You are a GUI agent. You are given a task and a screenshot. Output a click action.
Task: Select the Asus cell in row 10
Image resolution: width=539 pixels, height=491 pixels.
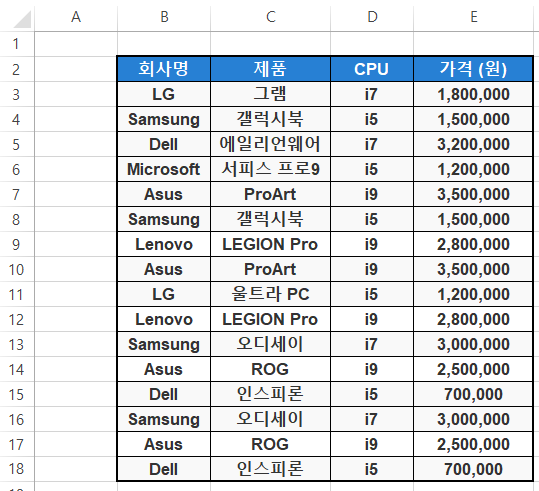pos(164,269)
